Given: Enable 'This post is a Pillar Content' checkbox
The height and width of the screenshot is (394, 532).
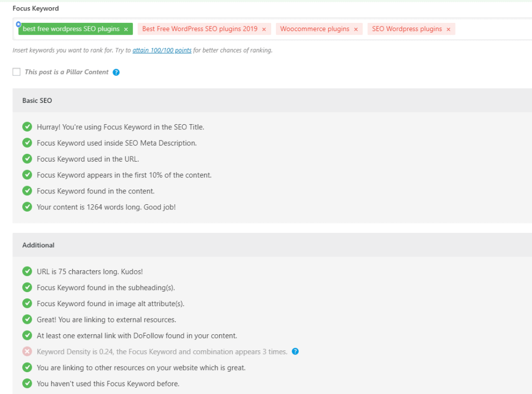Looking at the screenshot, I should point(16,72).
